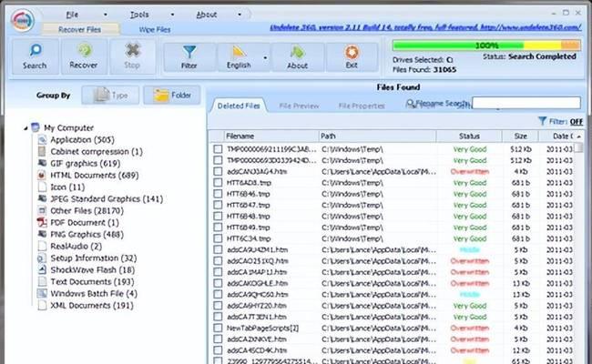Select the My Computer tree node
Image resolution: width=592 pixels, height=364 pixels.
point(68,128)
